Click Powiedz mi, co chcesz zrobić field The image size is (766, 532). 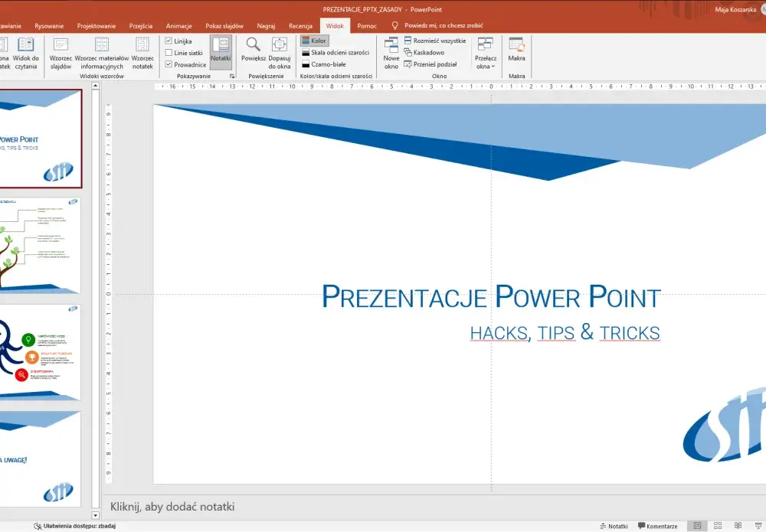click(444, 25)
